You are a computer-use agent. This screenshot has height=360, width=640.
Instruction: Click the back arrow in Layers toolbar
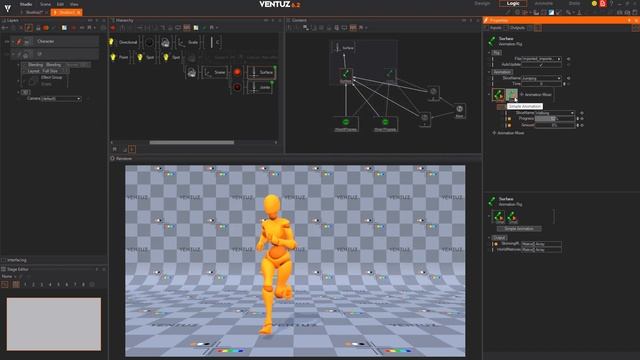(5, 28)
